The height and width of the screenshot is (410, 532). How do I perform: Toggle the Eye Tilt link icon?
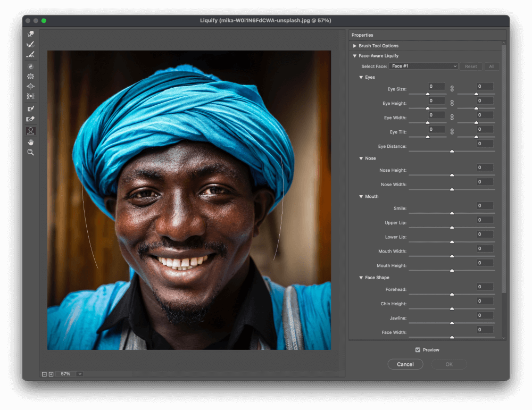click(452, 131)
